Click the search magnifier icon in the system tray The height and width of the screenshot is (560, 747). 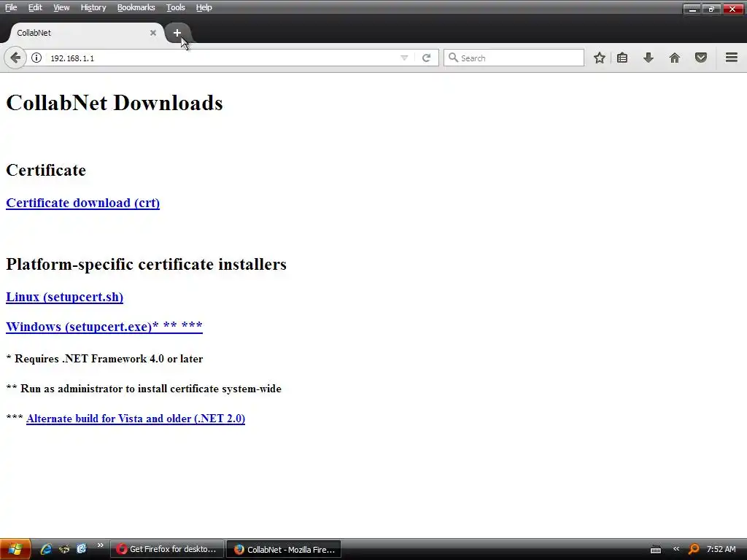[694, 550]
